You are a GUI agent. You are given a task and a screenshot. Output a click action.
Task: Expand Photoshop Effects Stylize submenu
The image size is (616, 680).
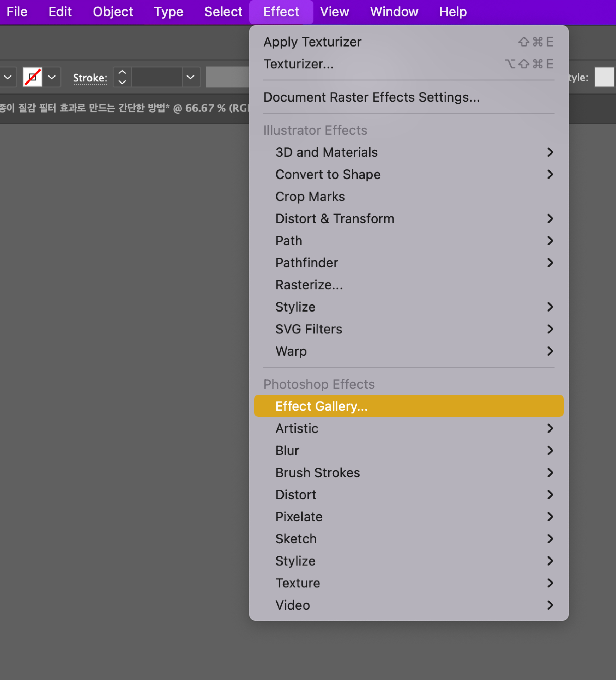tap(409, 561)
